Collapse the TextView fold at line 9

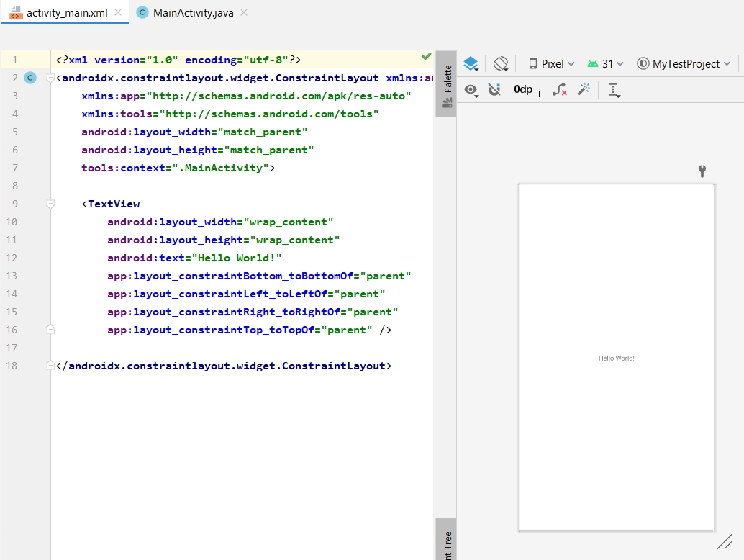tap(50, 204)
